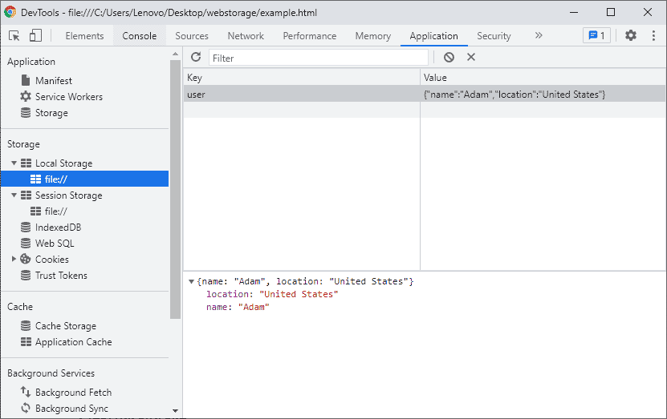The image size is (667, 419).
Task: Click the clear all storage icon
Action: tap(449, 58)
